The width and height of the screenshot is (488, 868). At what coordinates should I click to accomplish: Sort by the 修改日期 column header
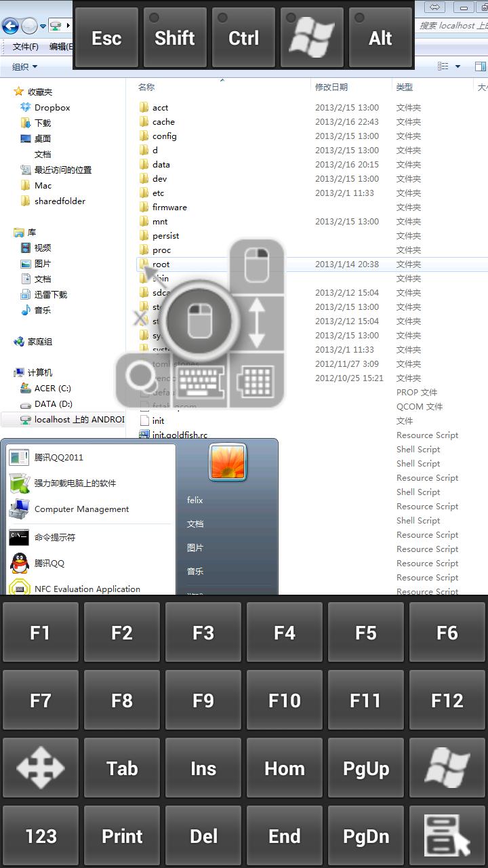(x=331, y=87)
